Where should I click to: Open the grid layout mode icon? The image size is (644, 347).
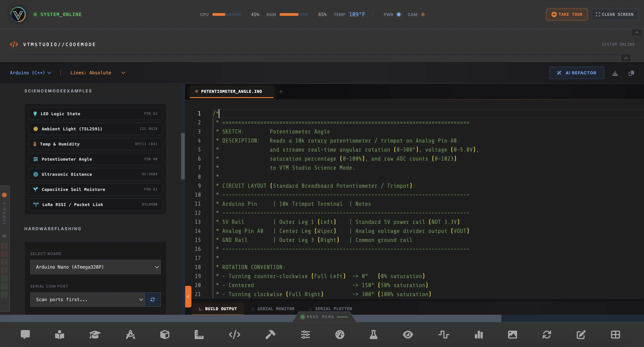[616, 335]
